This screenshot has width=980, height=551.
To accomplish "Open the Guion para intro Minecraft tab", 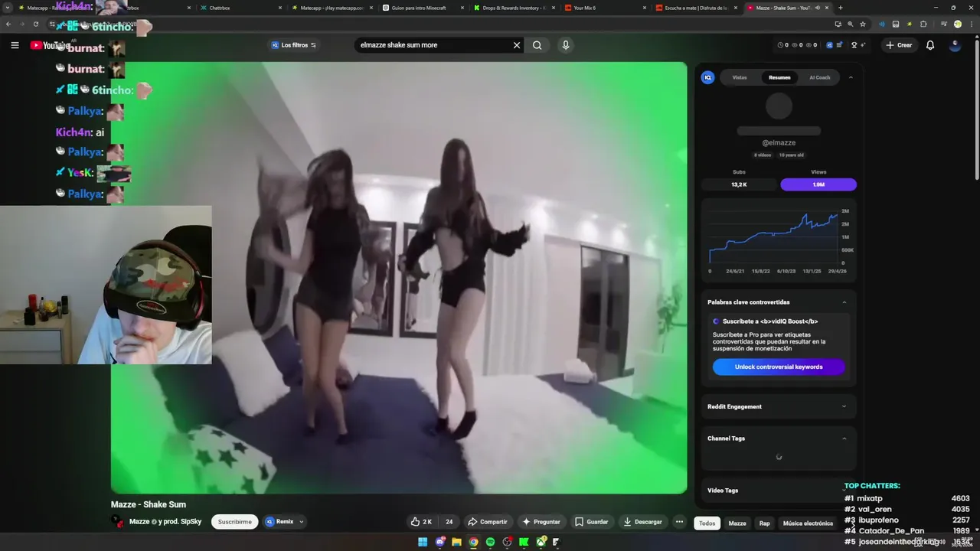I will click(423, 8).
